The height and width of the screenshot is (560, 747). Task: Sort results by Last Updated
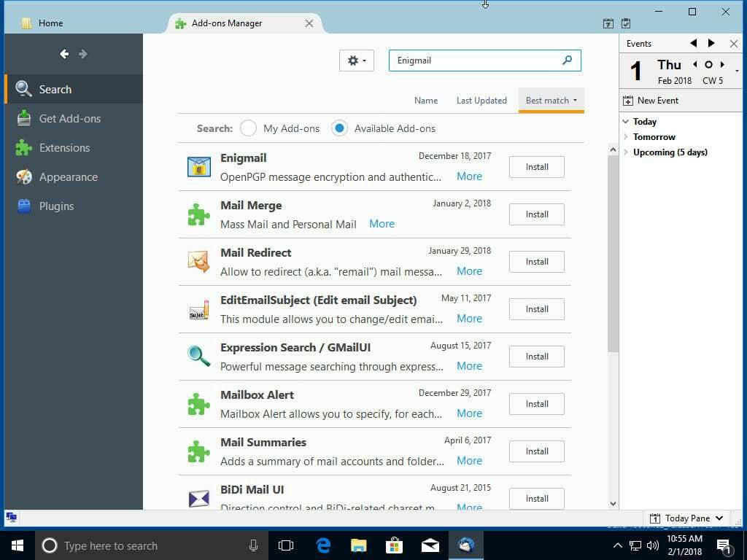pyautogui.click(x=481, y=100)
